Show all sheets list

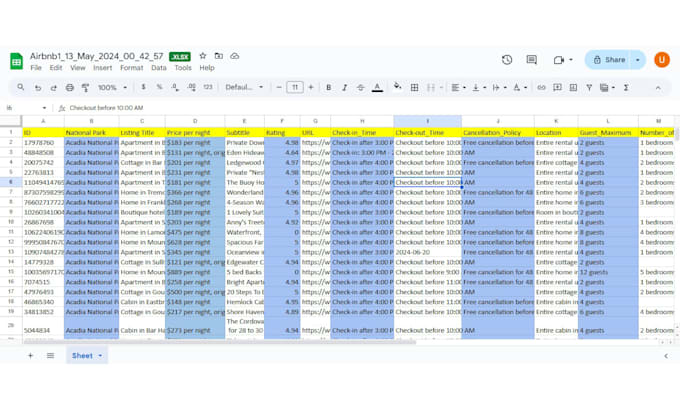tap(50, 356)
